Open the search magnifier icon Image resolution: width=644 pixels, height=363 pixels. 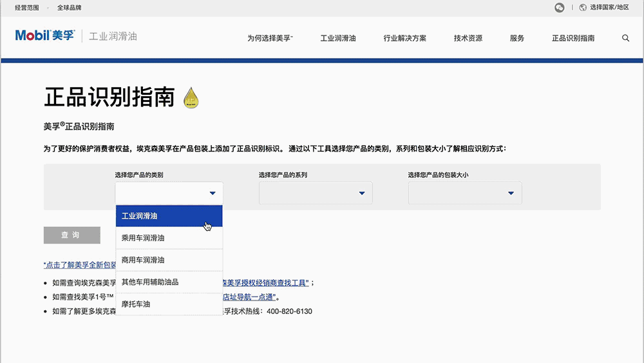click(625, 38)
